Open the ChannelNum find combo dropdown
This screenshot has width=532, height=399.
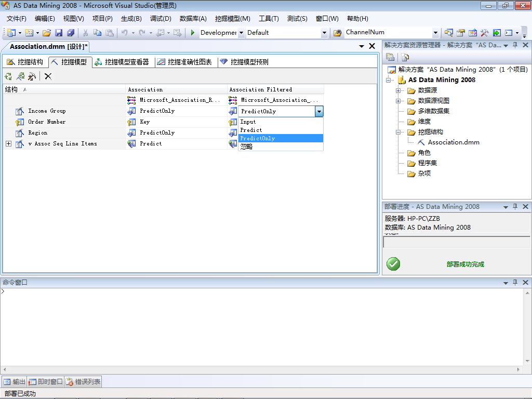[x=435, y=33]
